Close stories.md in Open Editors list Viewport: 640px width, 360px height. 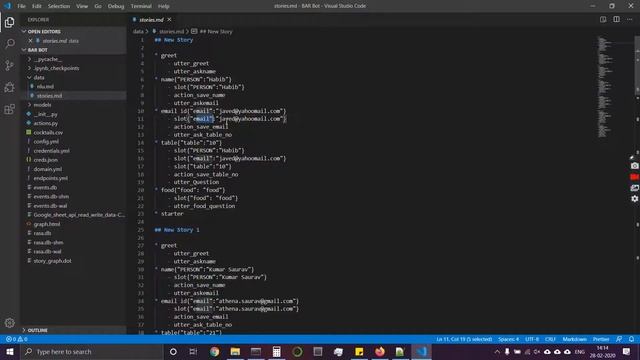coord(30,41)
